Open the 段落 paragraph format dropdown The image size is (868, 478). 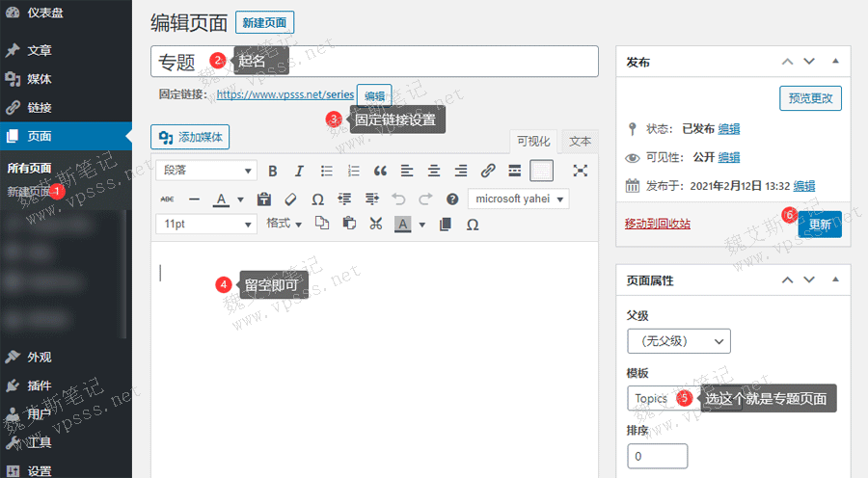click(x=205, y=171)
